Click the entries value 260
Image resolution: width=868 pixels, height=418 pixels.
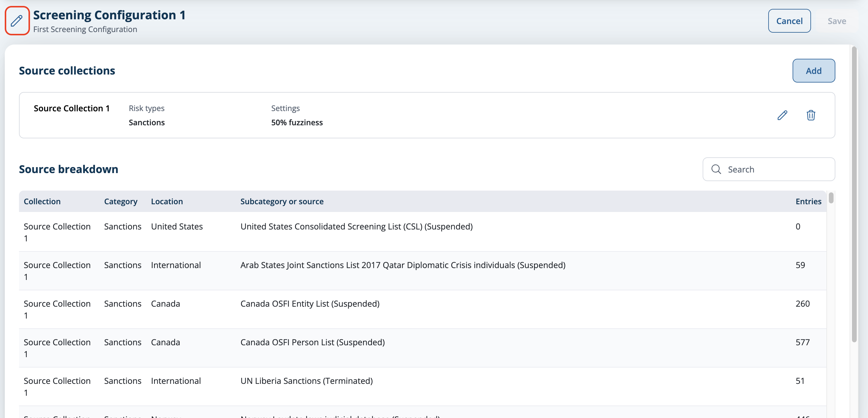tap(802, 304)
